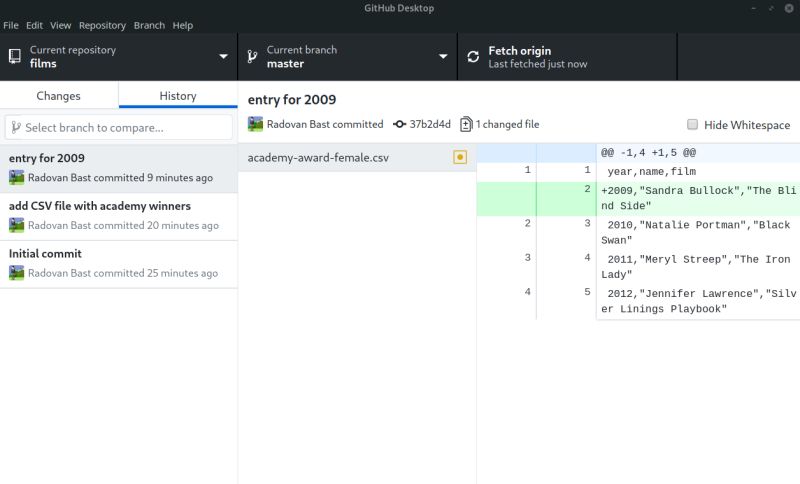Select the 'Initial commit' entry

118,264
